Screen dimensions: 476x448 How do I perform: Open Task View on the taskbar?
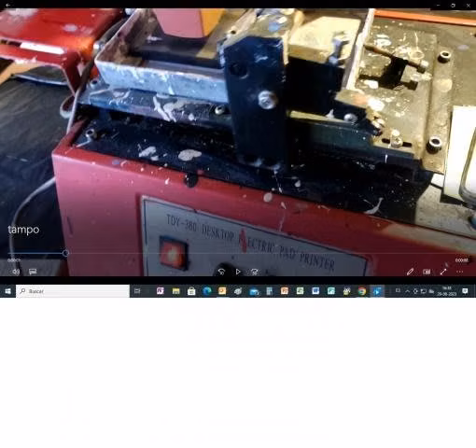point(137,291)
